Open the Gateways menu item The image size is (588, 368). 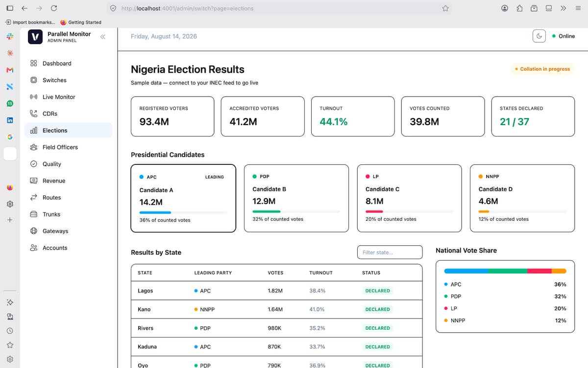[x=69, y=231]
